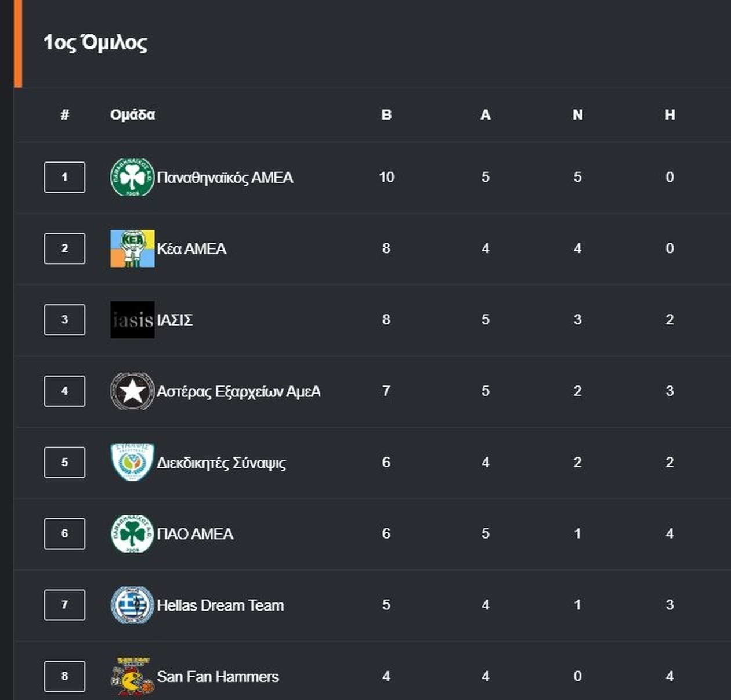The height and width of the screenshot is (700, 731).
Task: Click the Αστέρας Εξαρχείων star logo
Action: point(132,391)
